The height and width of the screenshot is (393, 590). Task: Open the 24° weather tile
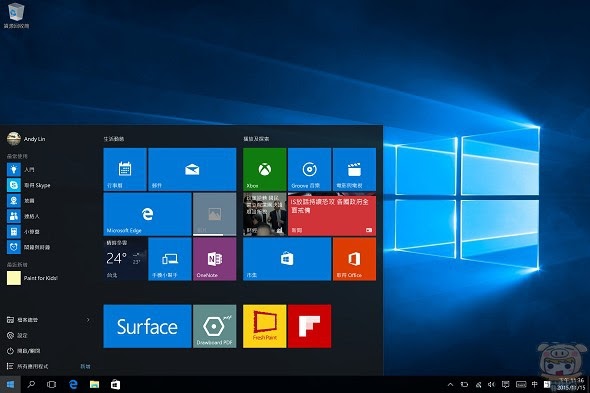tap(125, 259)
